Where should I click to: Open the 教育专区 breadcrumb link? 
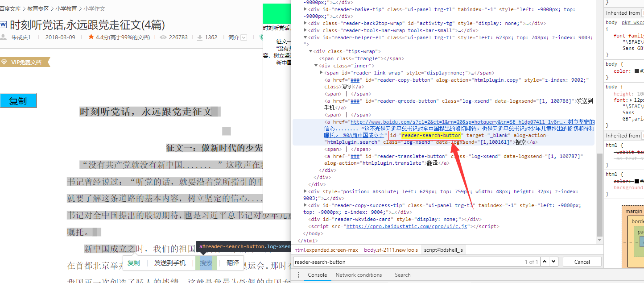(38, 8)
